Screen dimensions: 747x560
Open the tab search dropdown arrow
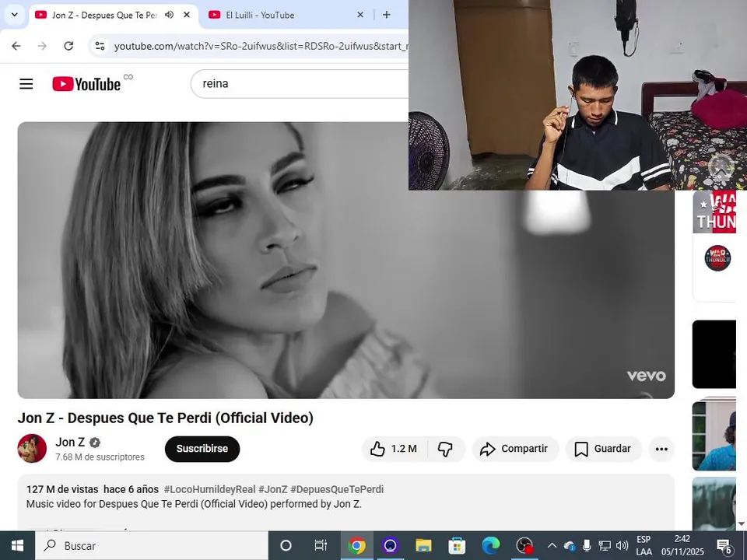14,15
